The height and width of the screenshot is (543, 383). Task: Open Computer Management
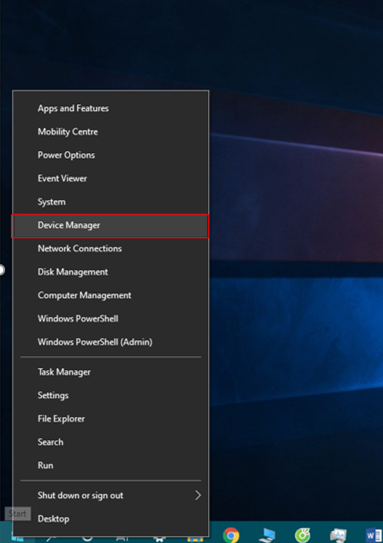[110, 295]
